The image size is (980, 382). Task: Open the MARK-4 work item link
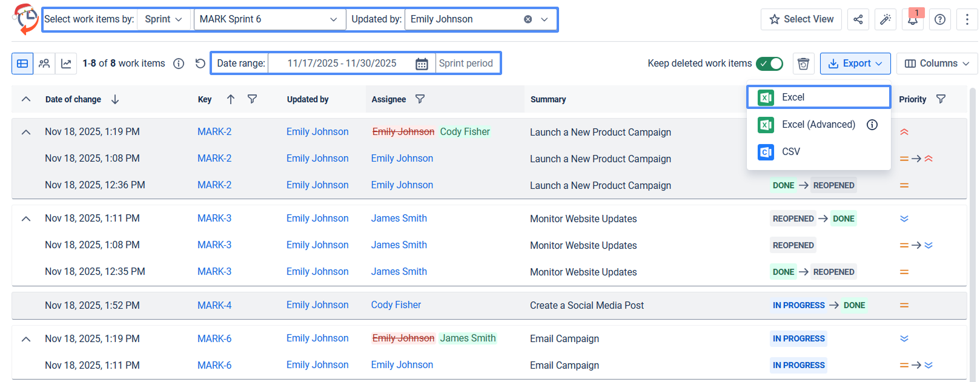coord(214,306)
